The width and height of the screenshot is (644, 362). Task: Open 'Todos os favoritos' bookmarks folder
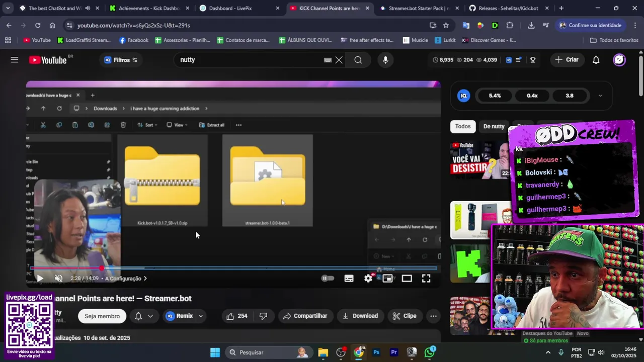(x=614, y=40)
